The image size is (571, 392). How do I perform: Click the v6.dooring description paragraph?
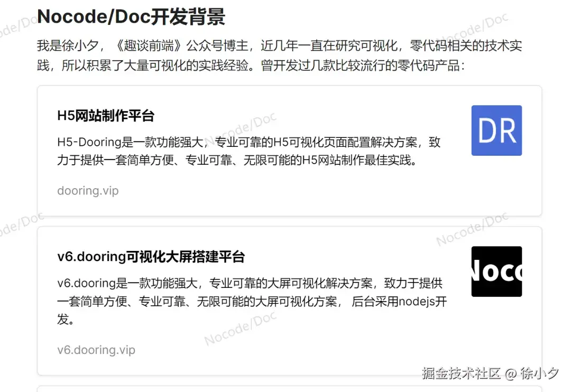[252, 301]
